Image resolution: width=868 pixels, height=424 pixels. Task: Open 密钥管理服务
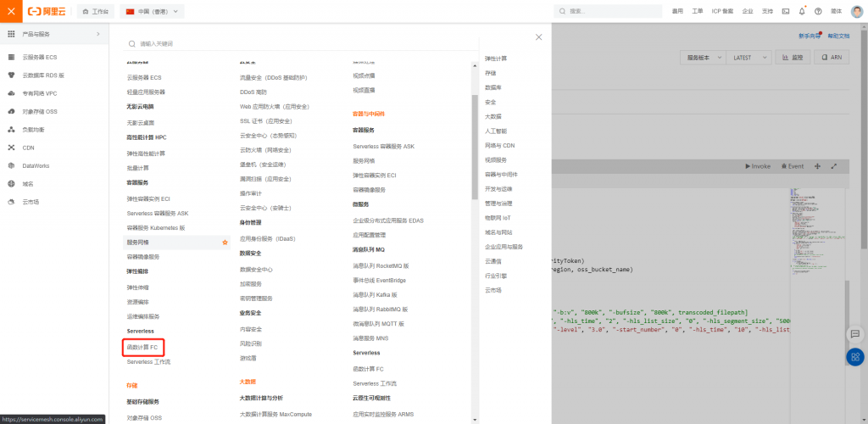coord(256,298)
